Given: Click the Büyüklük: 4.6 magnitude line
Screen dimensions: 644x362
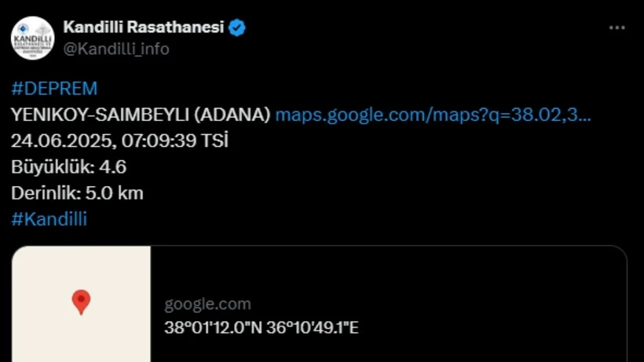Looking at the screenshot, I should [x=68, y=167].
